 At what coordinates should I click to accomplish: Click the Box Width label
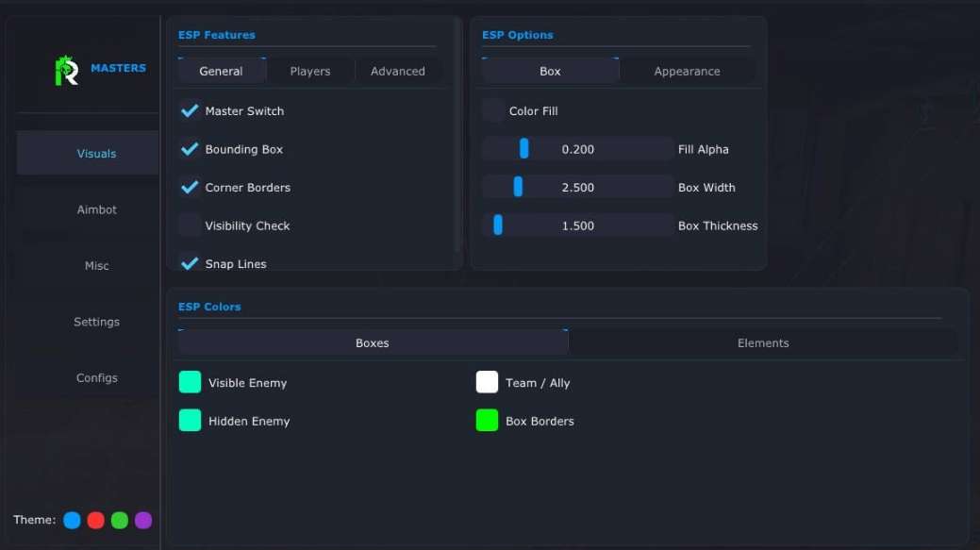click(706, 188)
